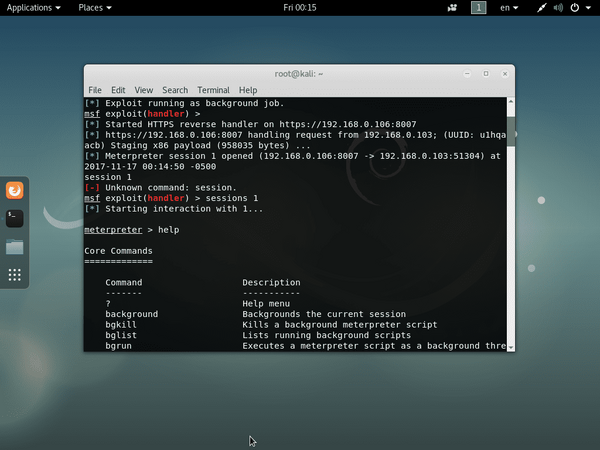Viewport: 600px width, 450px height.
Task: Click the 'bgrun' command entry
Action: tap(119, 346)
